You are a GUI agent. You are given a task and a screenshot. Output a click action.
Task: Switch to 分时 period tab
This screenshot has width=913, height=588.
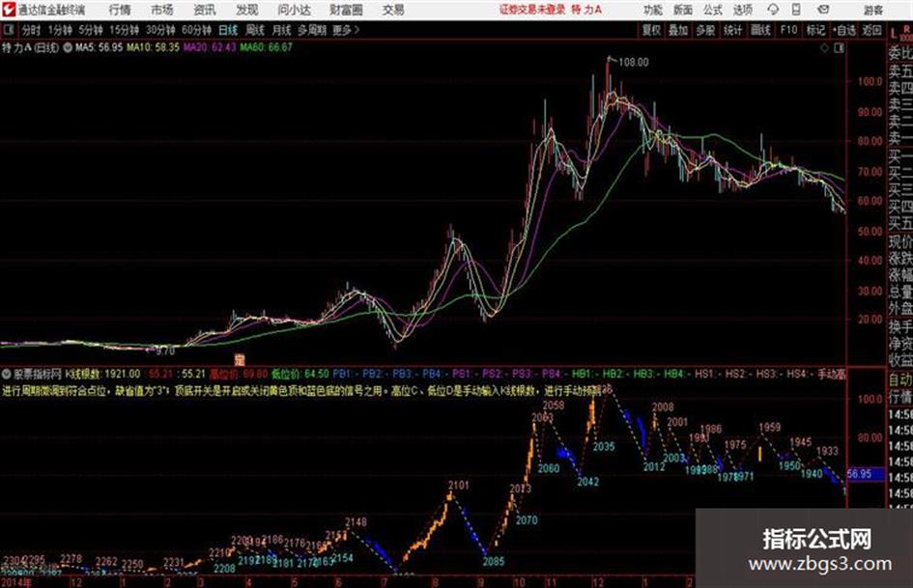31,30
